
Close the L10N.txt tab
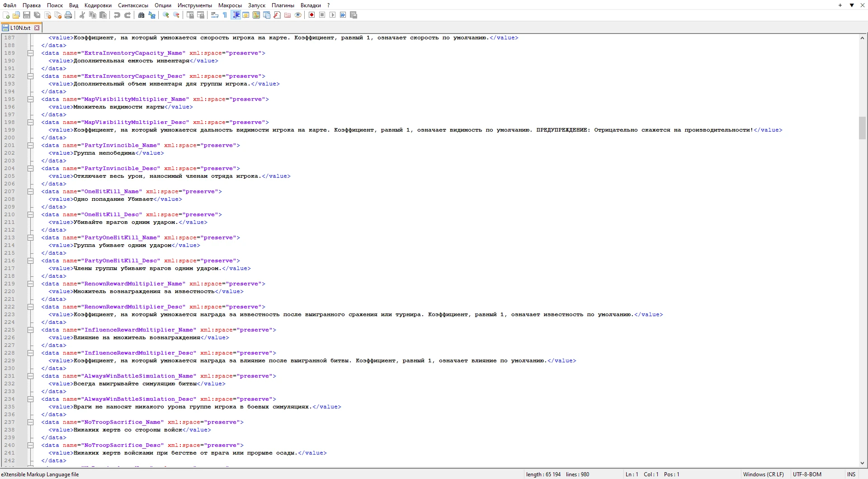[x=37, y=28]
